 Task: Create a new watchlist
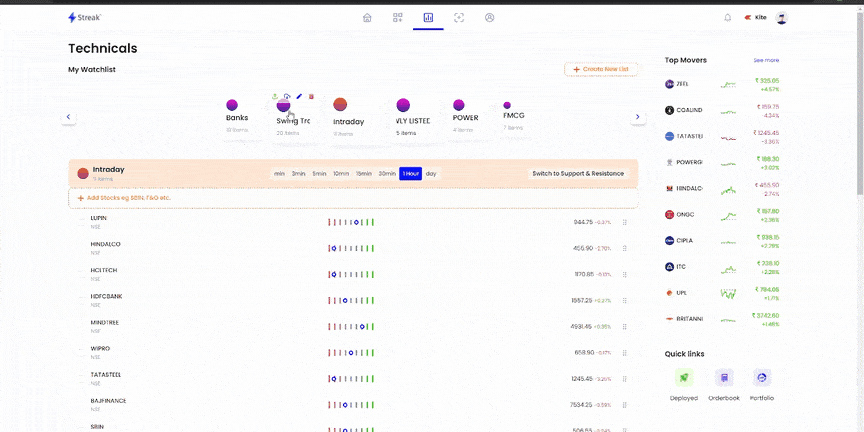tap(601, 69)
